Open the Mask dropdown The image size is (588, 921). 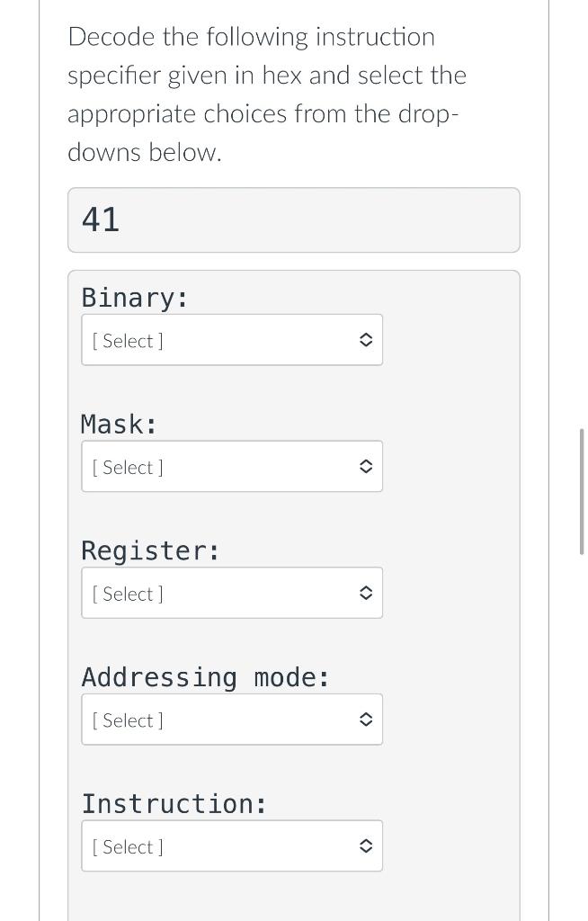pos(232,466)
